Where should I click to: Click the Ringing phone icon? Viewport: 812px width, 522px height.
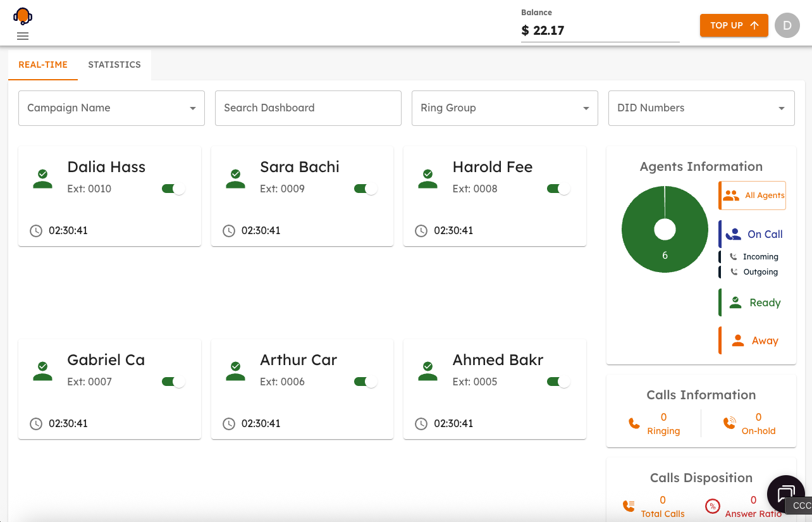634,424
